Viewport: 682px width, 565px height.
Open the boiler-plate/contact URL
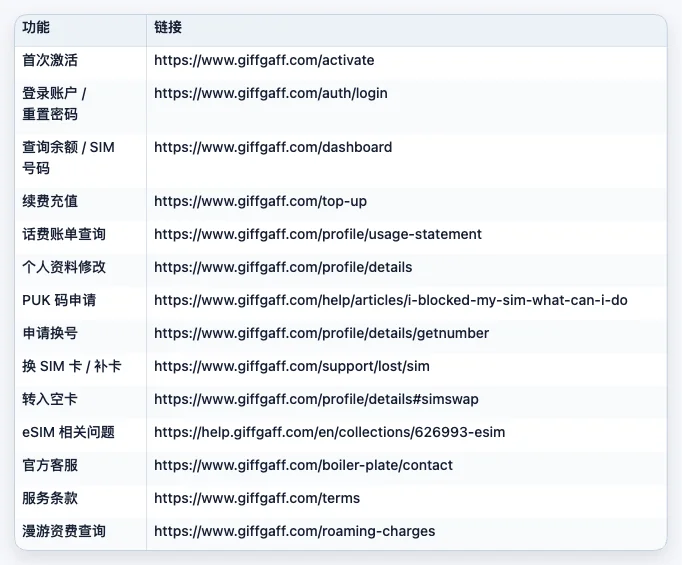(304, 465)
